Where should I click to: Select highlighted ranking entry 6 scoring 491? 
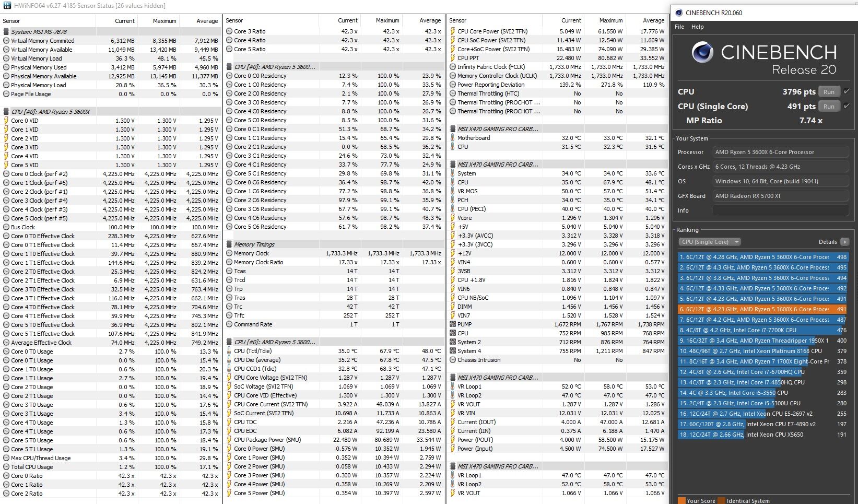coord(763,309)
